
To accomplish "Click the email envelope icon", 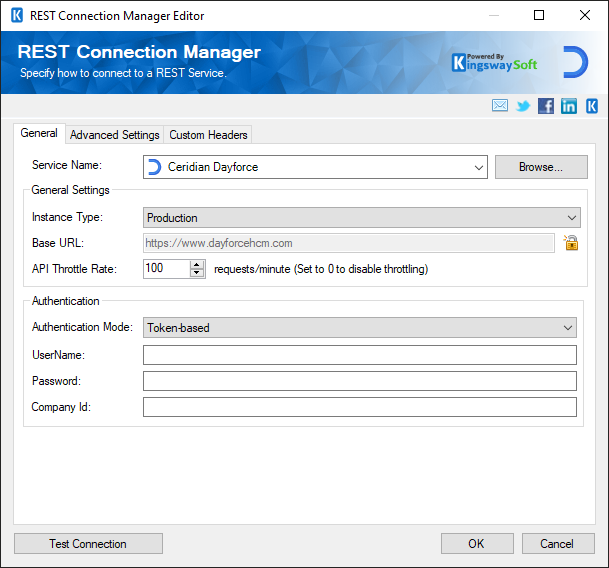I will coord(499,105).
